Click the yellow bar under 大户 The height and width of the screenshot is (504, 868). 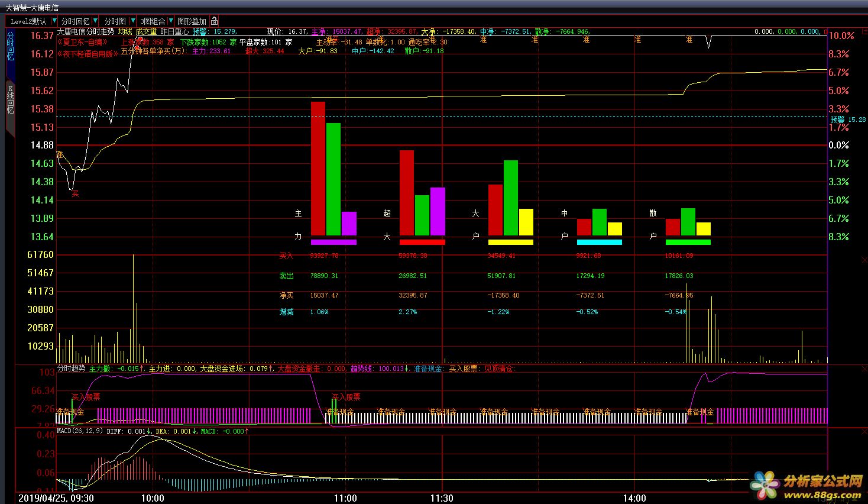click(511, 242)
